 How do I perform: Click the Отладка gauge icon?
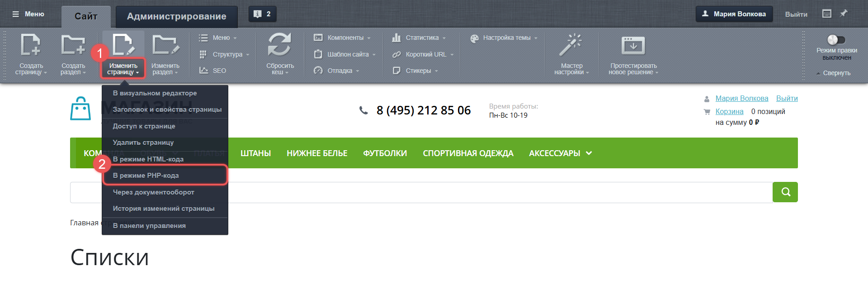318,71
